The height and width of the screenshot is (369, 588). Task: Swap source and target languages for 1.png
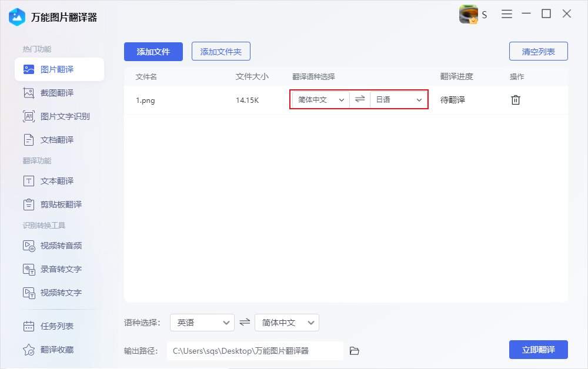pos(359,100)
